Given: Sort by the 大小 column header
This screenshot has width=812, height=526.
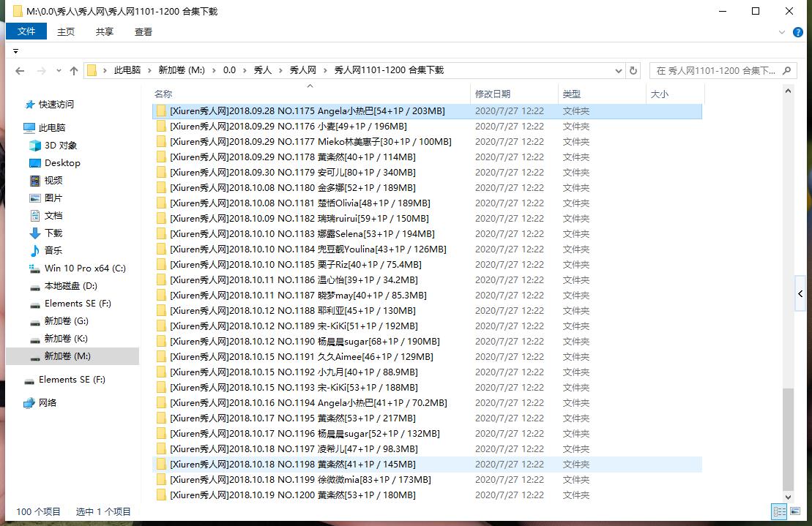Looking at the screenshot, I should tap(660, 94).
